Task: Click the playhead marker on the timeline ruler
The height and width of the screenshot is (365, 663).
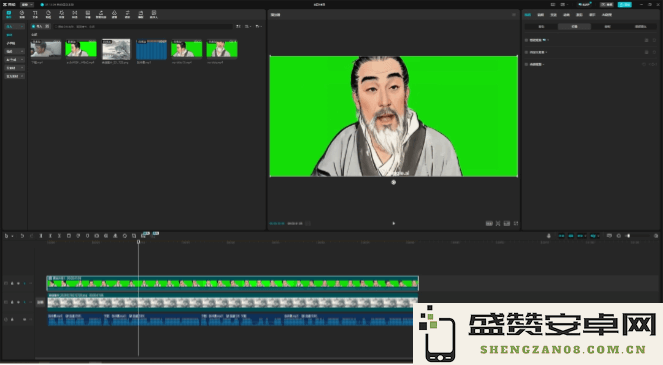Action: [x=138, y=242]
